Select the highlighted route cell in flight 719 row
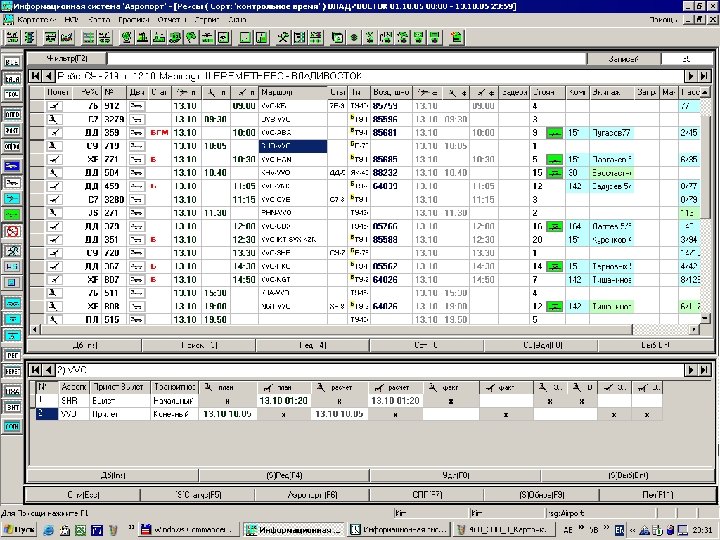This screenshot has width=720, height=540. click(x=293, y=146)
